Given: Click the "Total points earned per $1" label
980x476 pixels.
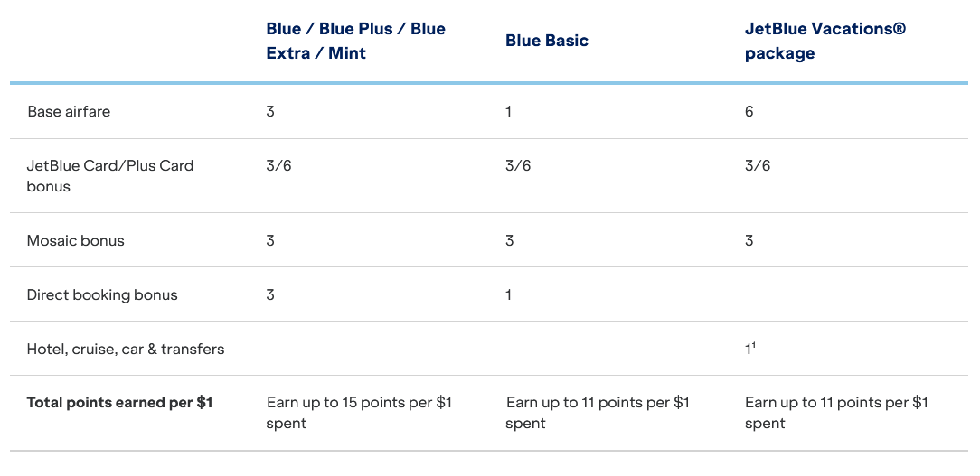Looking at the screenshot, I should [x=119, y=403].
